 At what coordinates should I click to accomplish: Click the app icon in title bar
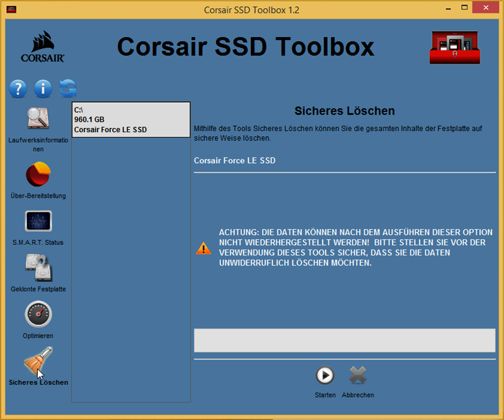coord(11,9)
